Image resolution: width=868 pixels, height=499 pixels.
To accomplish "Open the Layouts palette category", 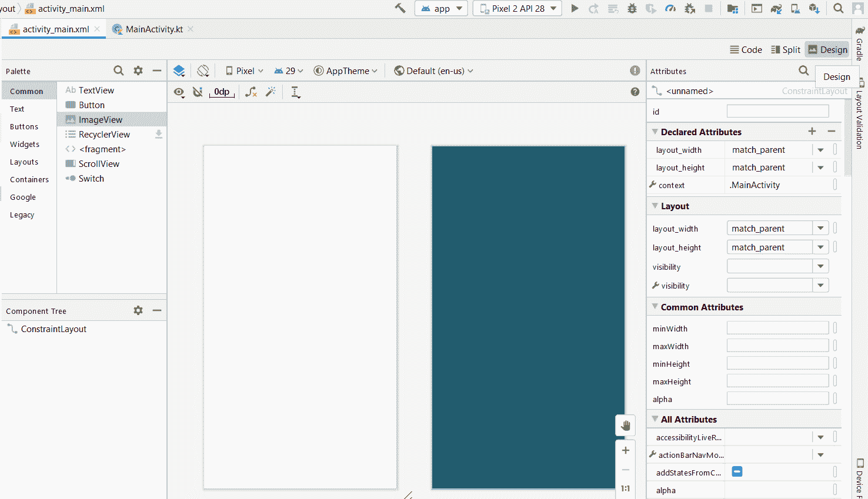I will pyautogui.click(x=24, y=162).
